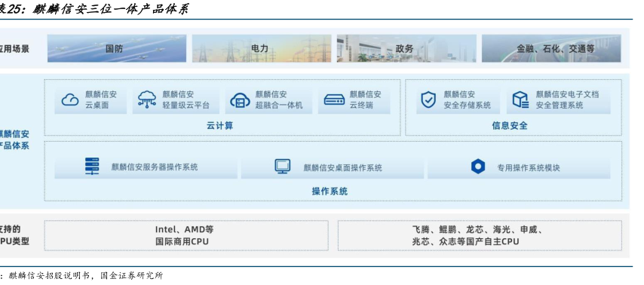
Task: Click the 云计算 section label
Action: (219, 126)
